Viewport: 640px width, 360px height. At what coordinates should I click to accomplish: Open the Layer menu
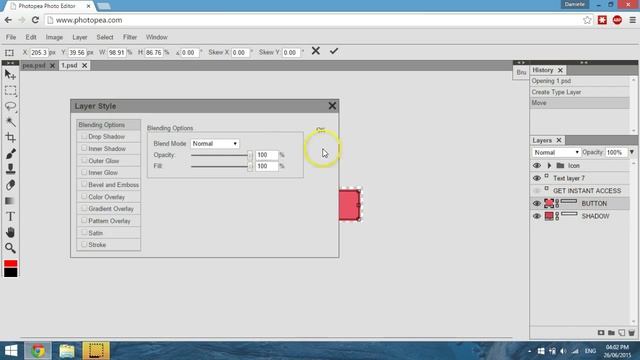[x=80, y=37]
